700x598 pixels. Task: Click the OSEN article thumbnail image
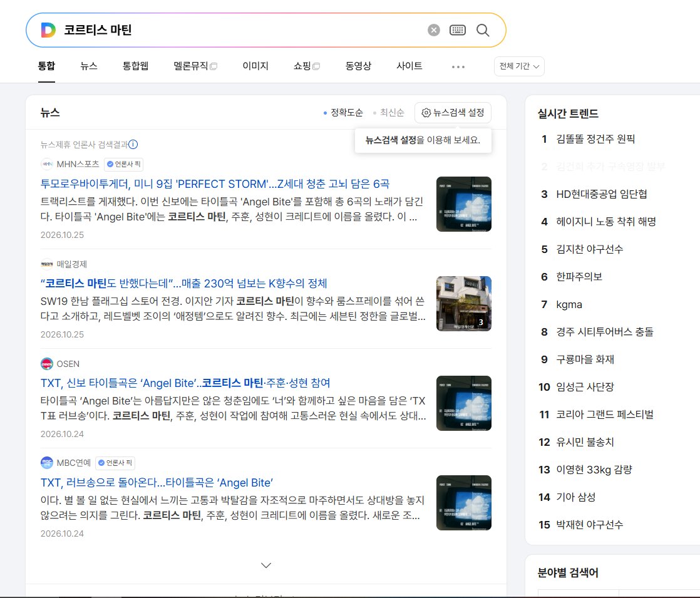pyautogui.click(x=464, y=403)
